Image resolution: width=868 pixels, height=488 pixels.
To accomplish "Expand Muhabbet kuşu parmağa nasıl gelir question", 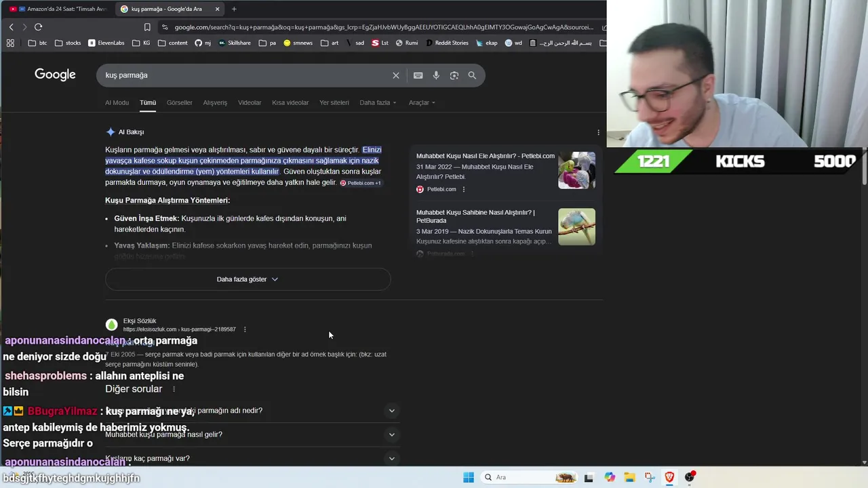I will pos(252,434).
